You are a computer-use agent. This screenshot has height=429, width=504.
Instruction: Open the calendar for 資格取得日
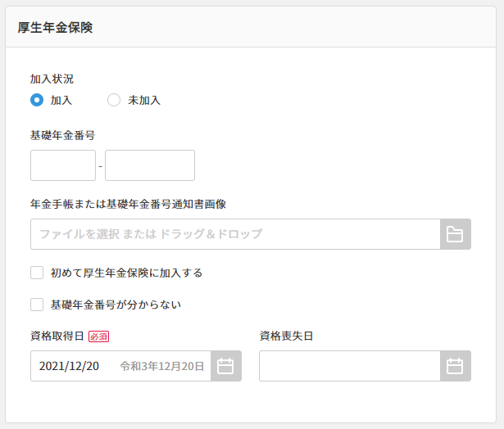click(225, 366)
